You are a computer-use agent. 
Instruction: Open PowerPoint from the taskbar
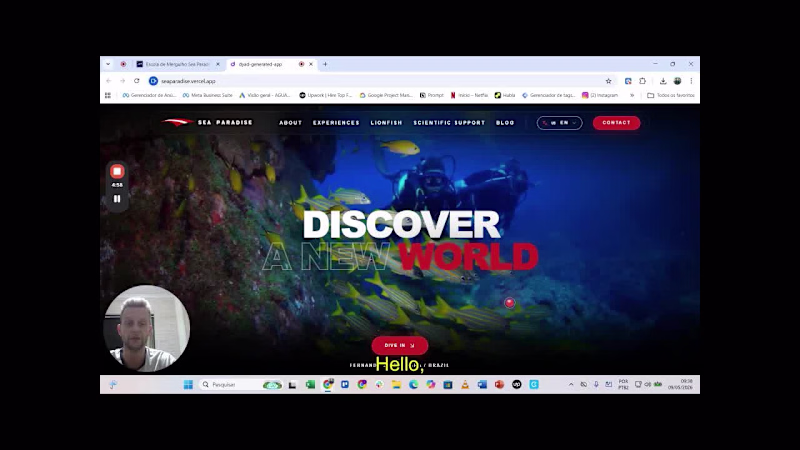pos(499,385)
